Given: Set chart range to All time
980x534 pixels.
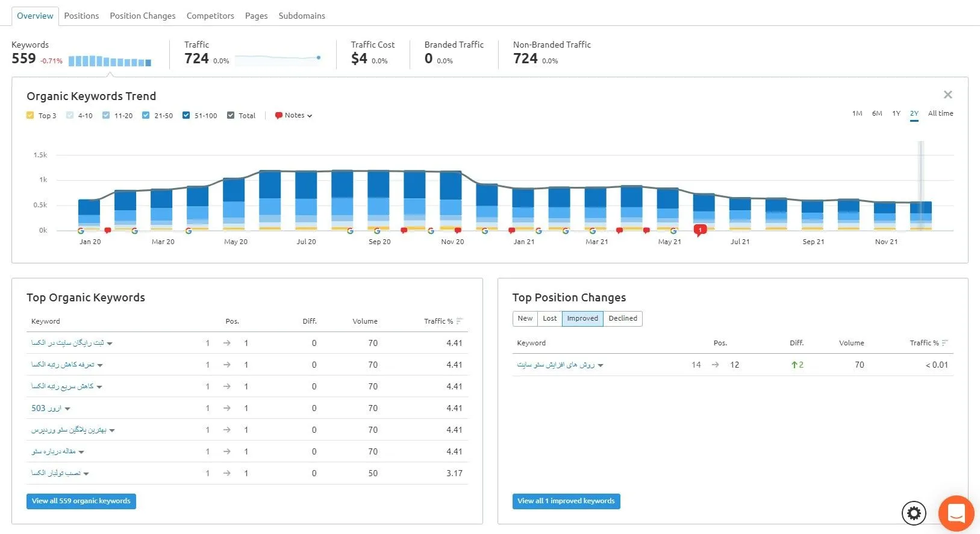Looking at the screenshot, I should 940,113.
